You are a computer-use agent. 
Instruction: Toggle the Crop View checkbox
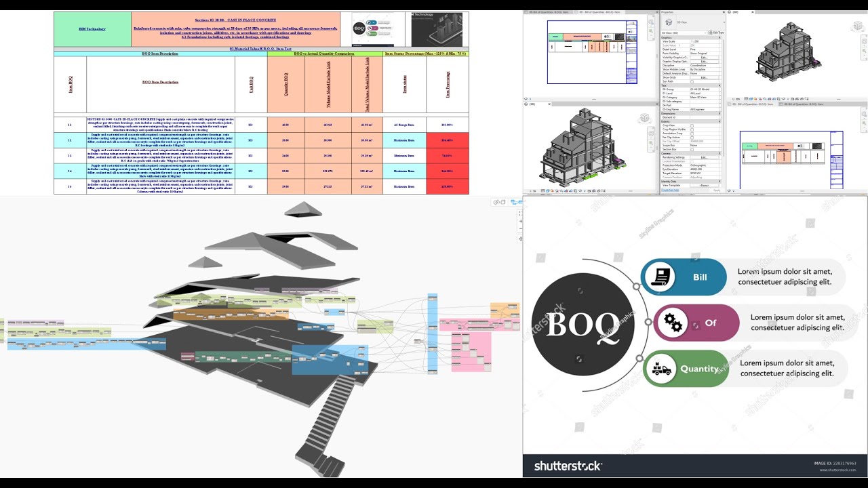692,125
